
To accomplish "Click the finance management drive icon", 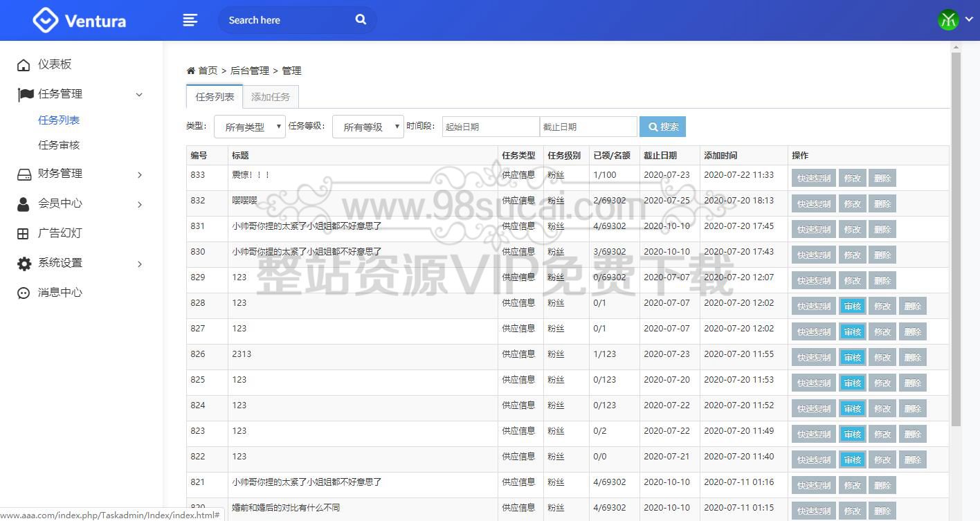I will pyautogui.click(x=24, y=174).
